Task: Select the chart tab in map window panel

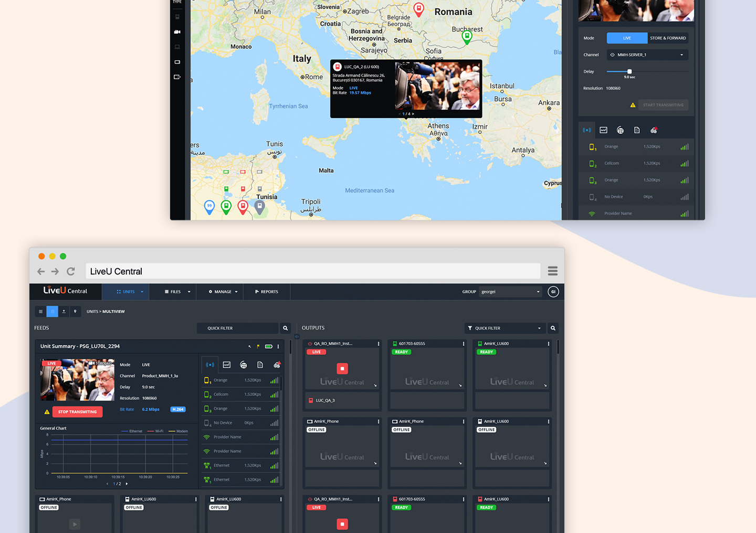Action: (604, 130)
